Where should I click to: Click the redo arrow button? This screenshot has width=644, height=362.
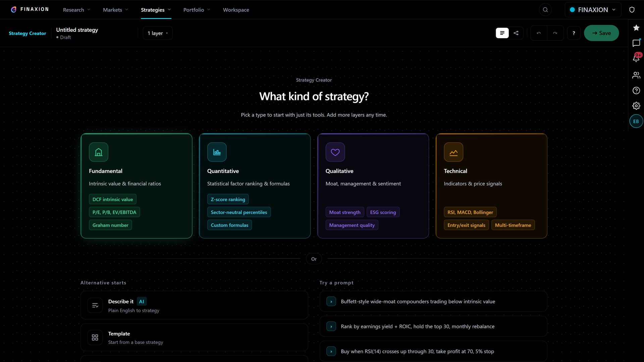pos(555,33)
